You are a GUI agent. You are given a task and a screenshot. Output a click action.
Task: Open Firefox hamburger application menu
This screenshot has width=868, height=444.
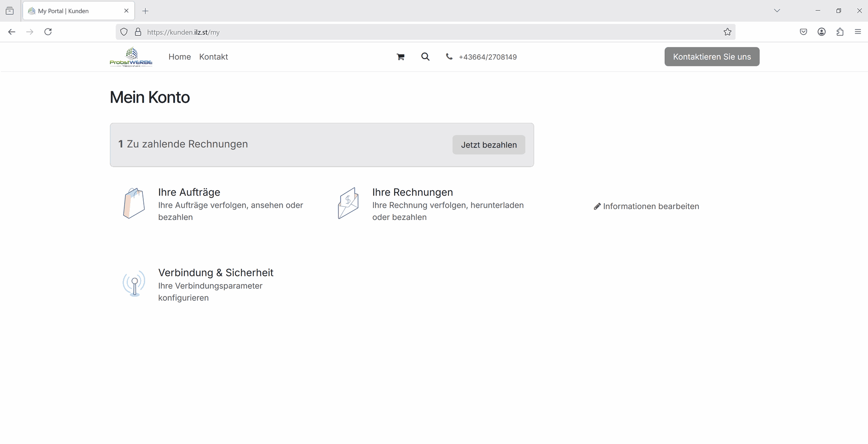[858, 32]
